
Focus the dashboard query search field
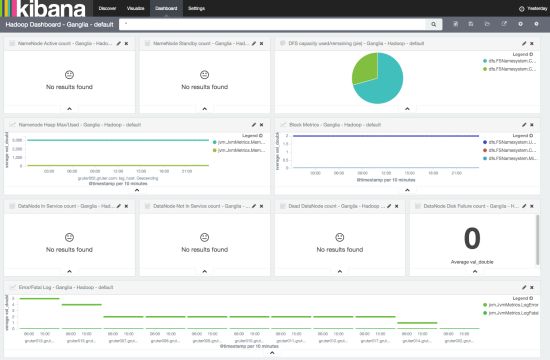tap(272, 24)
